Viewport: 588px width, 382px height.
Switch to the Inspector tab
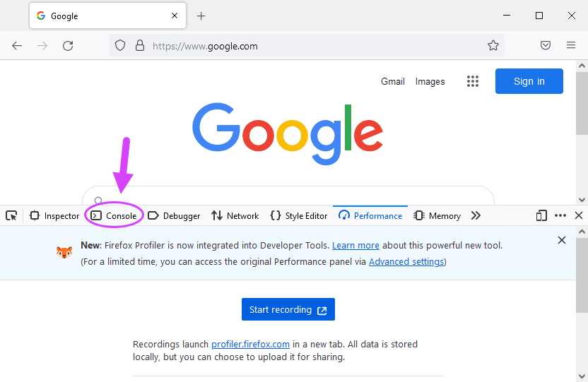click(x=54, y=216)
